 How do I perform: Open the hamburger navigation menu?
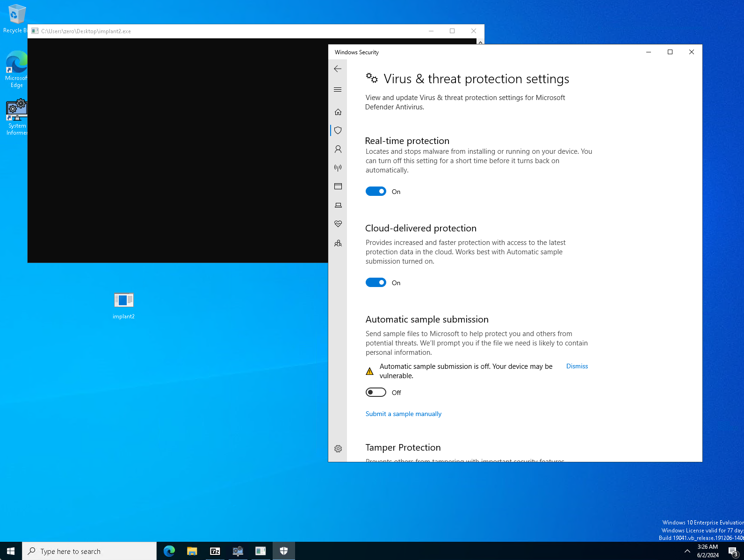point(338,90)
